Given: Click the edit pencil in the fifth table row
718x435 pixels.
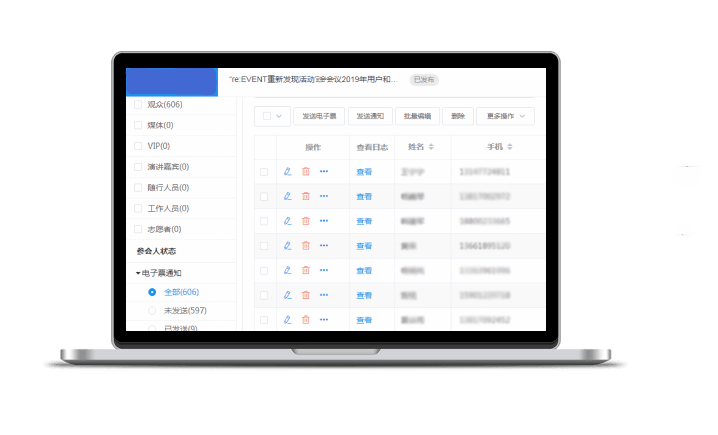Looking at the screenshot, I should (288, 270).
